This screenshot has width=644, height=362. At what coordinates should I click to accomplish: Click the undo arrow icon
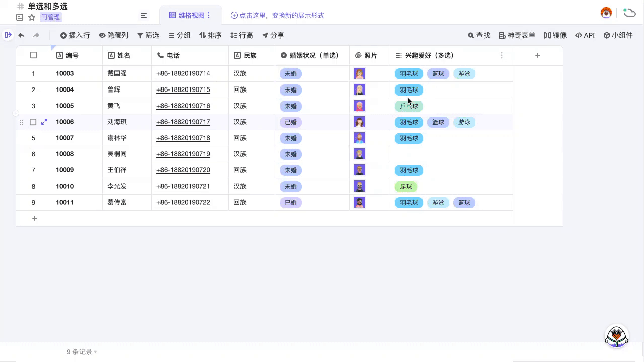coord(21,35)
